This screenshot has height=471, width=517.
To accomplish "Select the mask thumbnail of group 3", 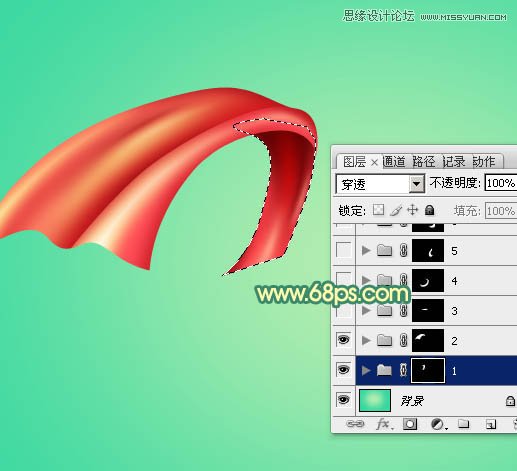I will point(428,310).
